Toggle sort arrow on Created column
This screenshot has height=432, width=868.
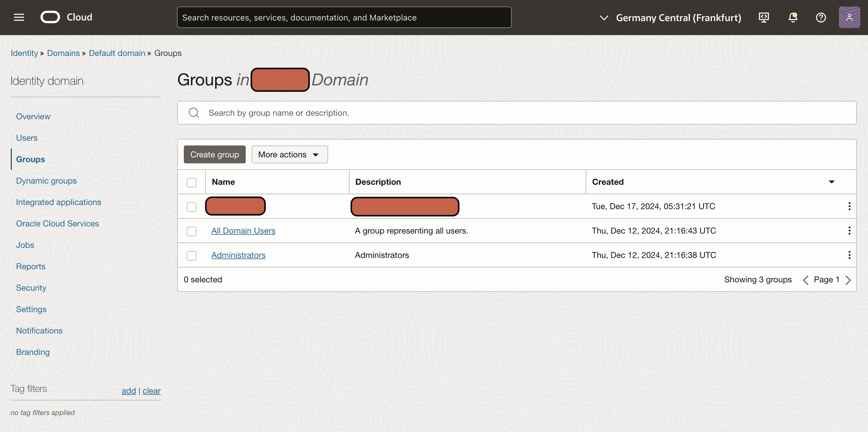click(832, 182)
